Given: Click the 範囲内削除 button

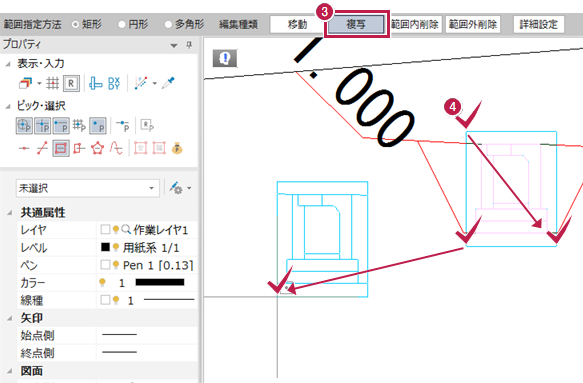Looking at the screenshot, I should [x=415, y=25].
